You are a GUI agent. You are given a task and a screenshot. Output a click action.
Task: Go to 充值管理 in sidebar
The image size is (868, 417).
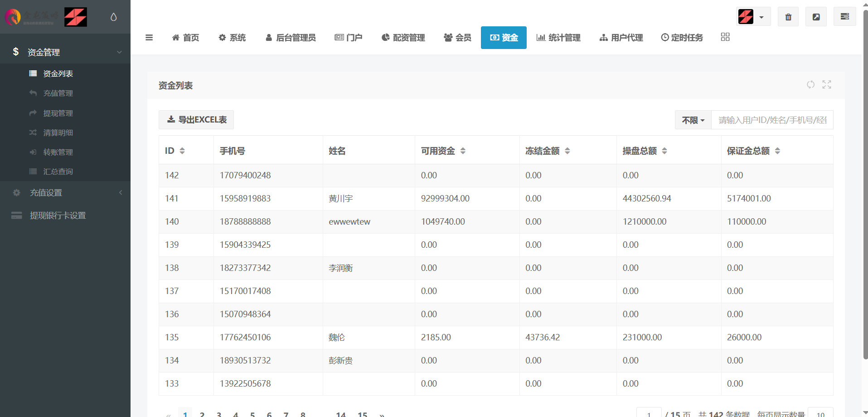click(58, 93)
